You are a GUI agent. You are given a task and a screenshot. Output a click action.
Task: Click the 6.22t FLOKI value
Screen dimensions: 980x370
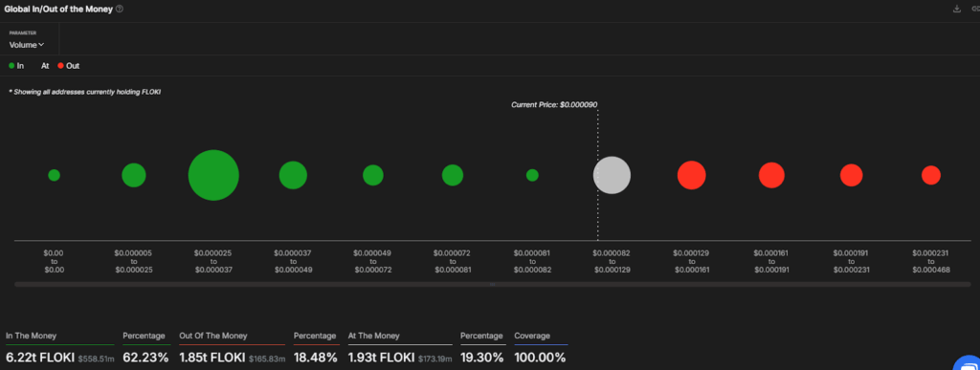point(40,359)
